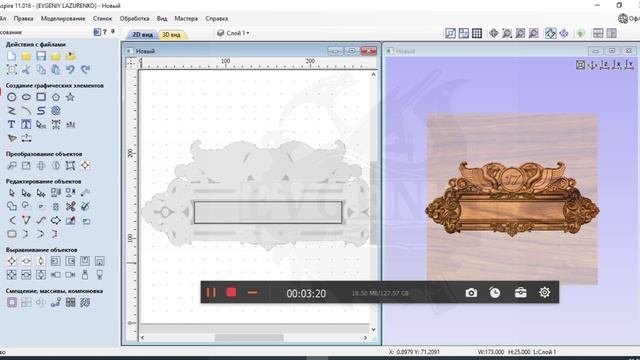Open the Станок menu

[x=102, y=18]
